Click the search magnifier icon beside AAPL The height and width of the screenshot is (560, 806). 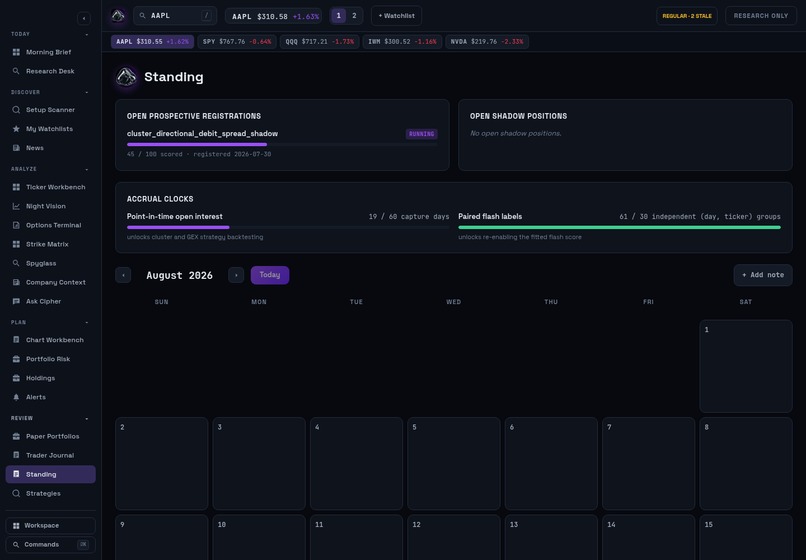[x=142, y=16]
